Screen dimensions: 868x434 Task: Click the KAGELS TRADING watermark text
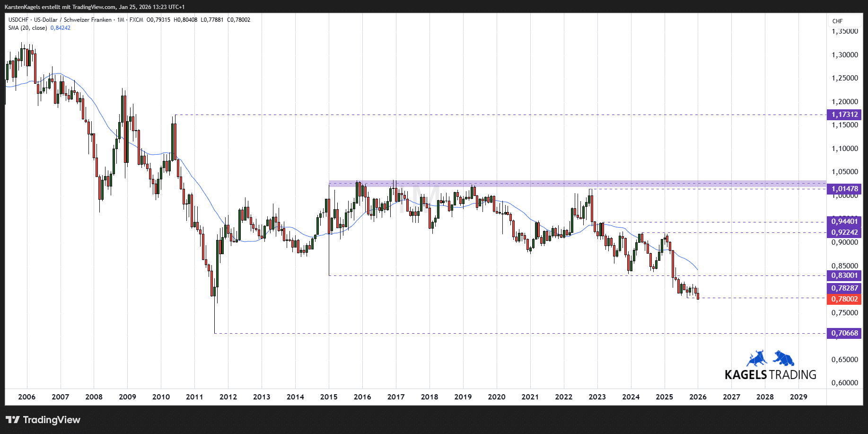(770, 375)
